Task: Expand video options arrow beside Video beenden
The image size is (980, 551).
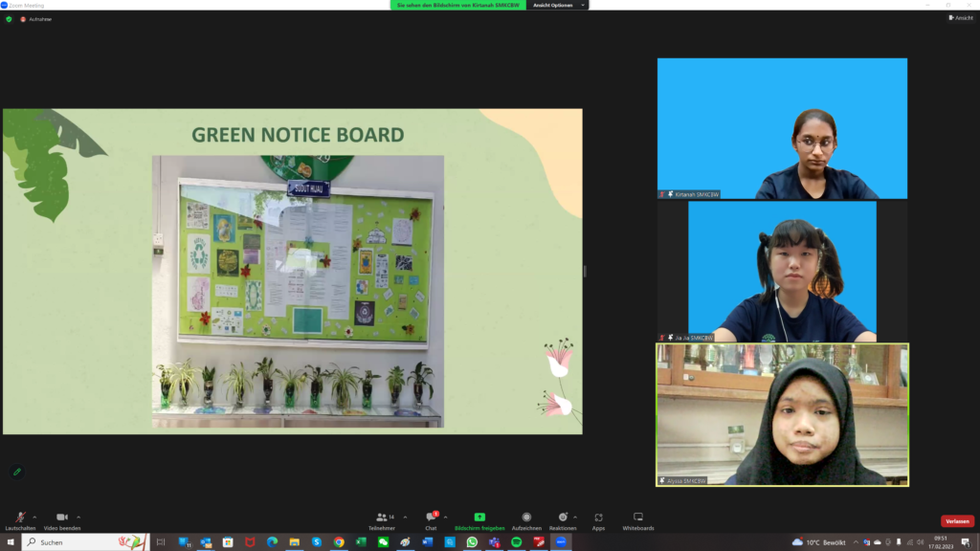Action: tap(78, 517)
